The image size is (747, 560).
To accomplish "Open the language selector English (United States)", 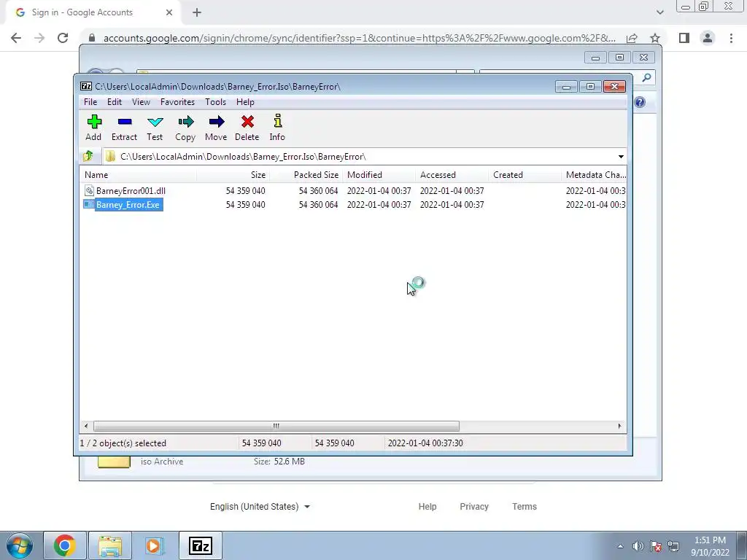I will [x=260, y=506].
